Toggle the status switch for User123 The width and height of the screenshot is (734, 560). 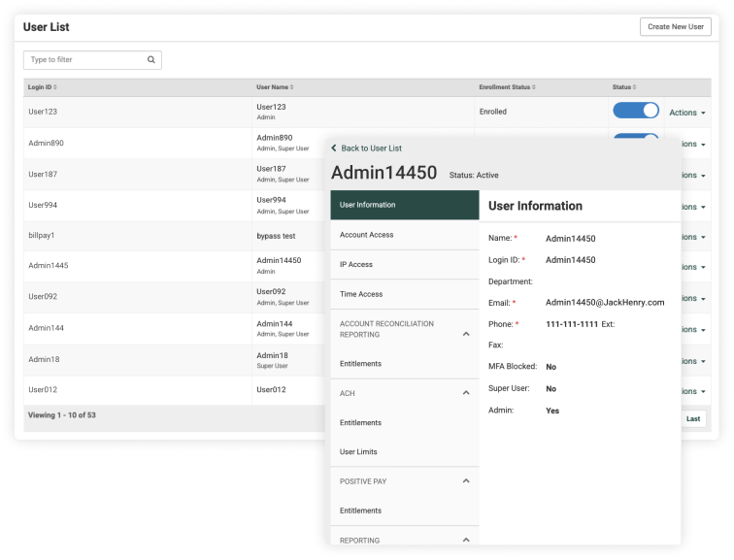click(636, 111)
